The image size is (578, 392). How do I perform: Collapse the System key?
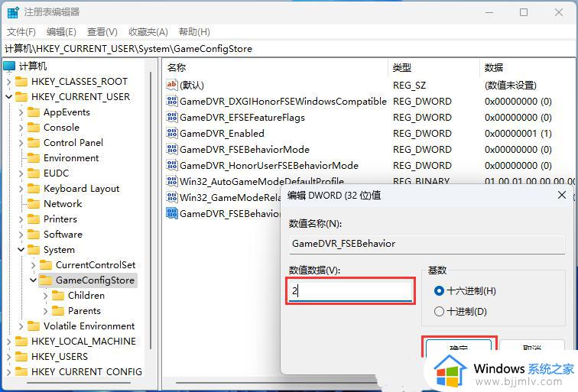(21, 250)
